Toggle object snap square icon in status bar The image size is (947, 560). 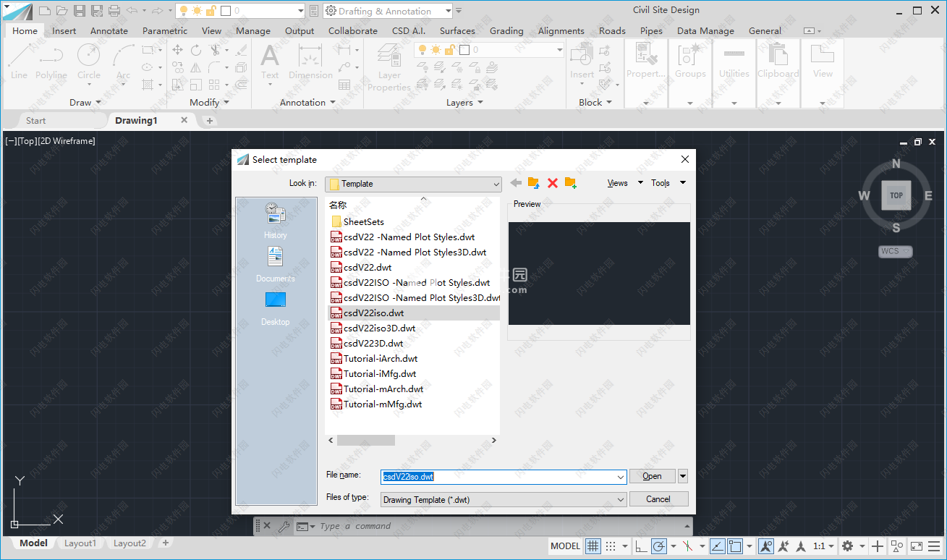pyautogui.click(x=735, y=546)
